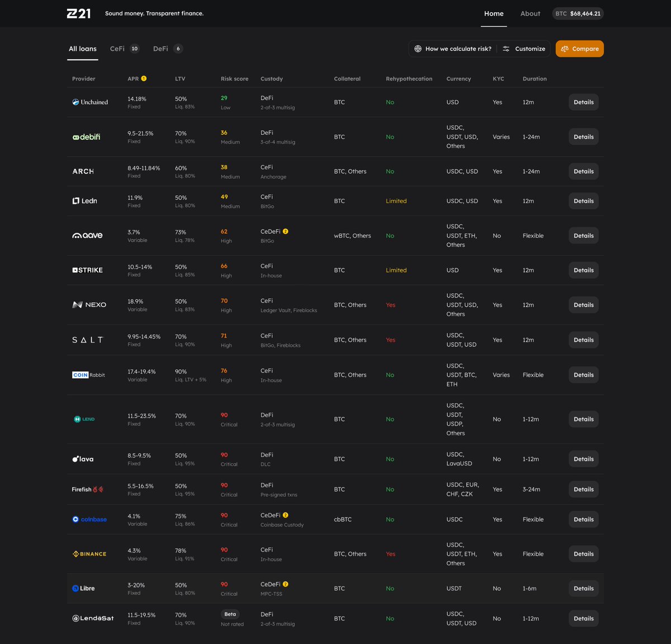Open the STRIKE provider logo
This screenshot has height=644, width=671.
87,270
